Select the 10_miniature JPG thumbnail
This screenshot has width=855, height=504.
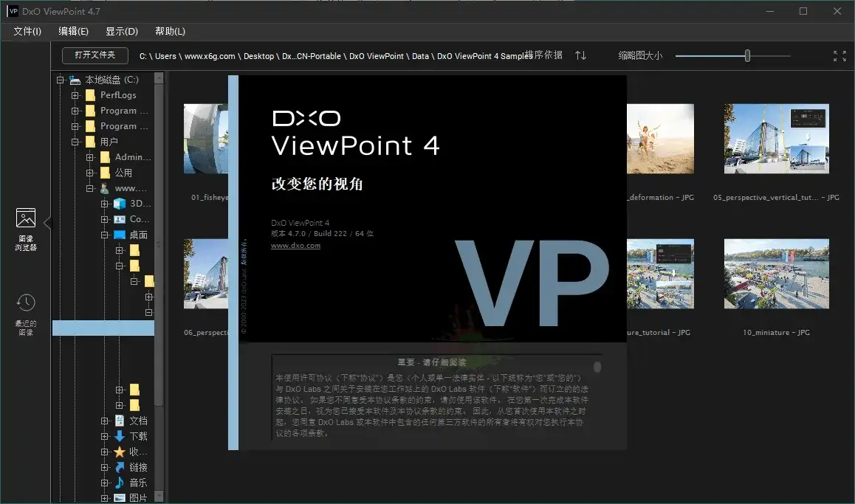click(776, 274)
